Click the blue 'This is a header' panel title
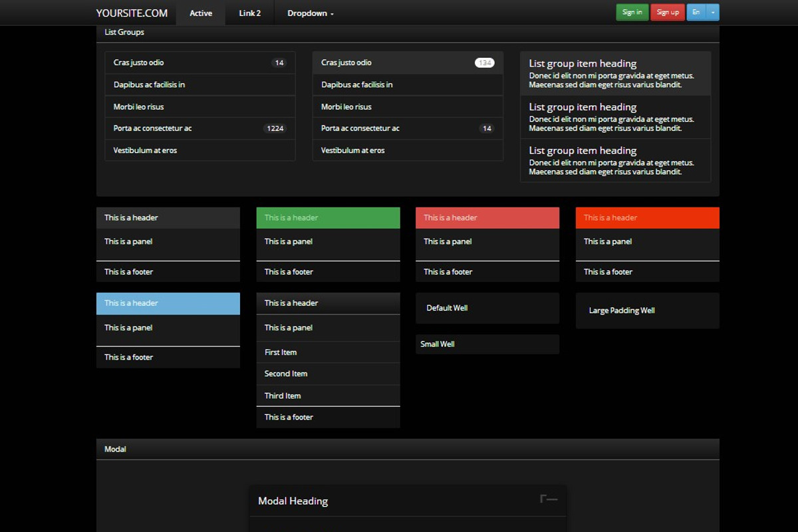The image size is (798, 532). 132,303
